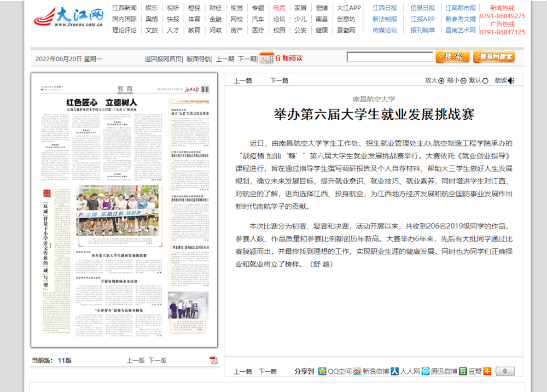Viewport: 547px width, 392px height.
Task: Share to 新浪微博 using the Weibo icon
Action: click(x=357, y=371)
